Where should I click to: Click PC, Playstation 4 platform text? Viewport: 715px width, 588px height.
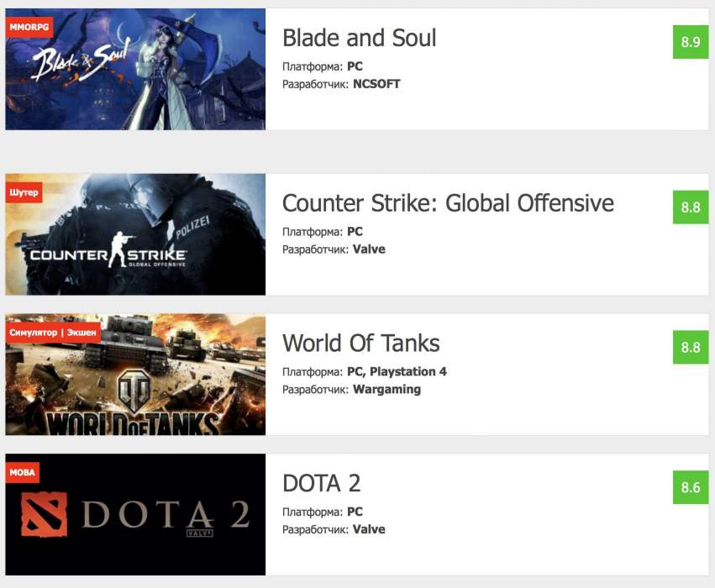[397, 371]
